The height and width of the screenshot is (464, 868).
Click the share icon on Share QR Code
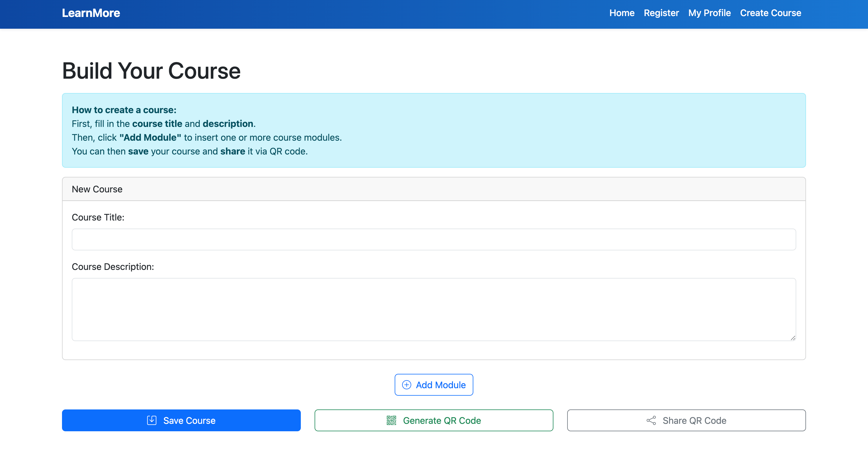tap(651, 420)
